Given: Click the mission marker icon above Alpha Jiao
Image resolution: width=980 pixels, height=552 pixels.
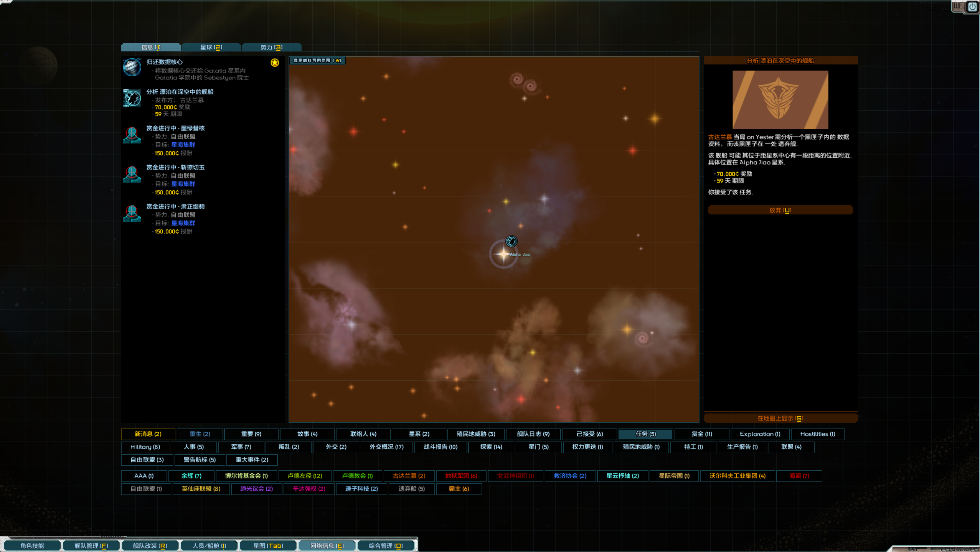Looking at the screenshot, I should tap(511, 241).
